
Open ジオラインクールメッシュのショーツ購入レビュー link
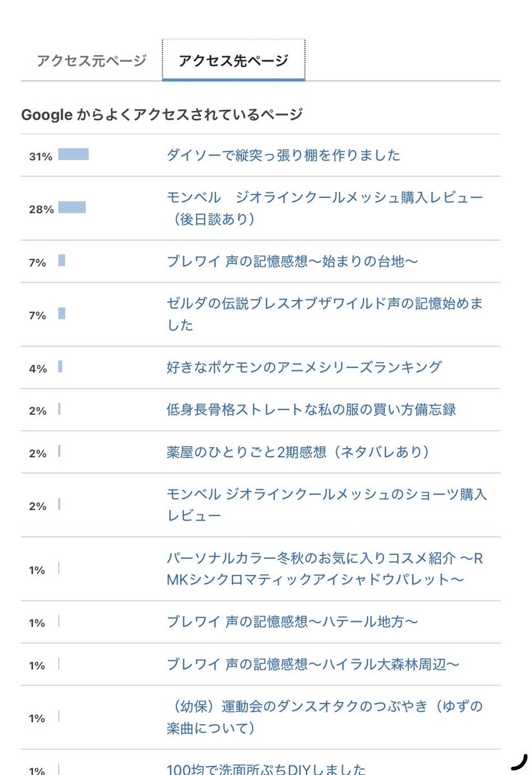pos(327,505)
